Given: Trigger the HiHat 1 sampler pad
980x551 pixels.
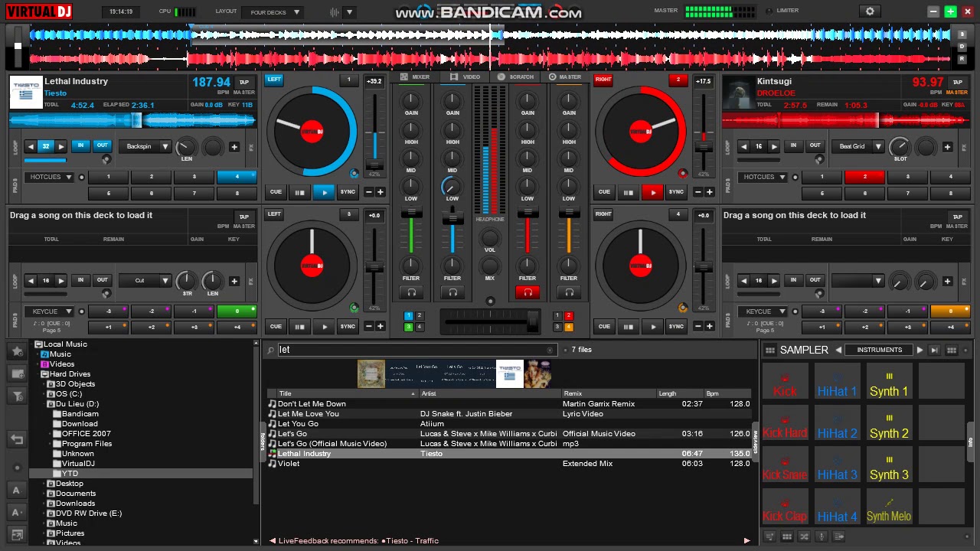Looking at the screenshot, I should click(x=837, y=381).
